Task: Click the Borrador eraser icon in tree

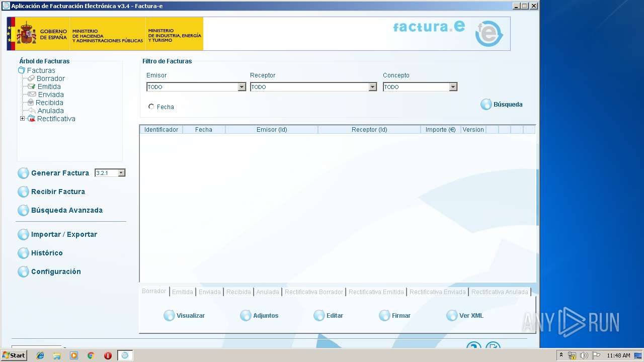Action: click(31, 78)
